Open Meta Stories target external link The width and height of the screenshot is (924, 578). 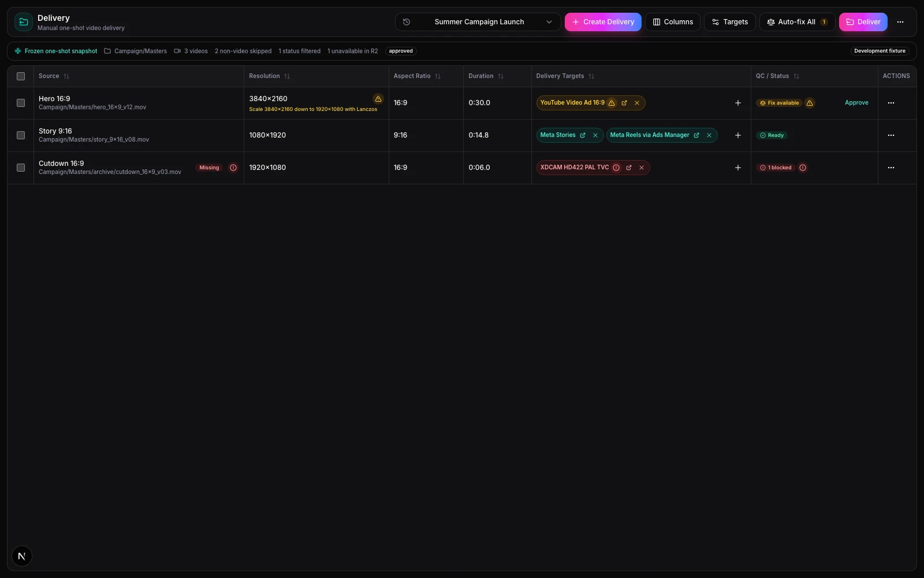pyautogui.click(x=583, y=135)
